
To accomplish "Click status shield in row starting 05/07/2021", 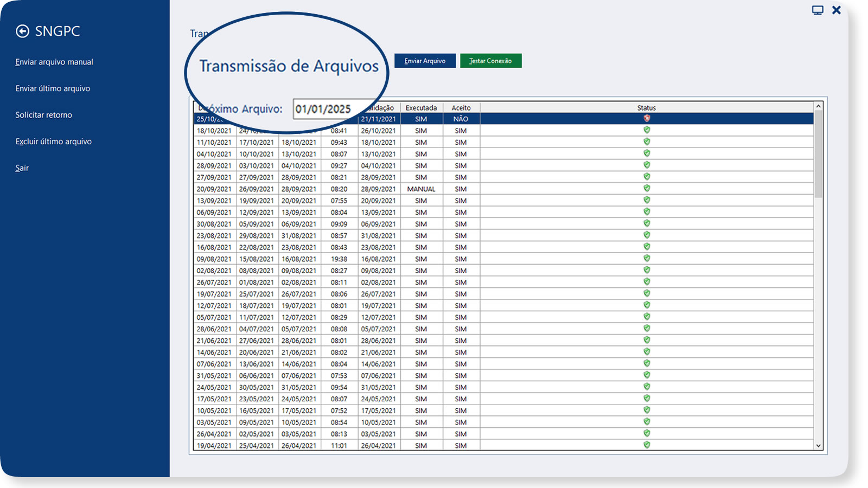I will click(x=647, y=317).
